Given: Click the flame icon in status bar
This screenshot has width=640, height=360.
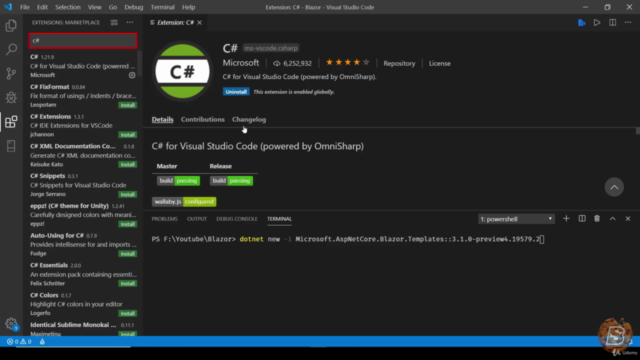Looking at the screenshot, I should (42, 342).
